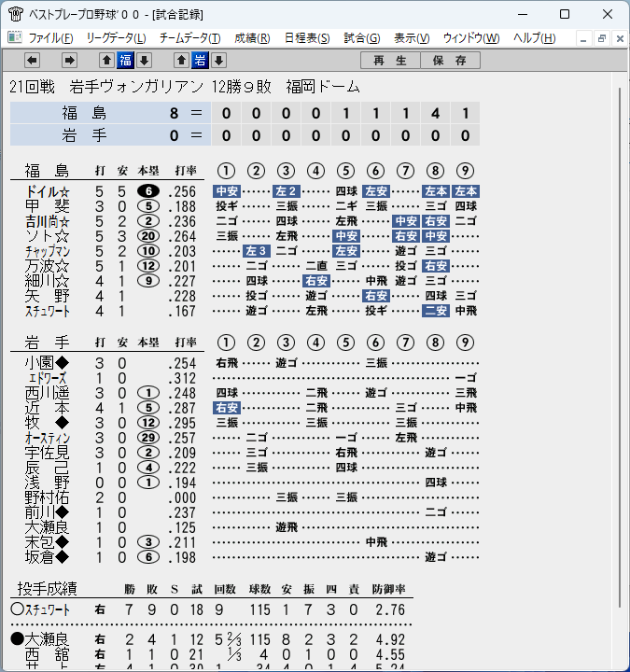630x672 pixels.
Task: Click Iwate inning 9 column header
Action: (466, 343)
